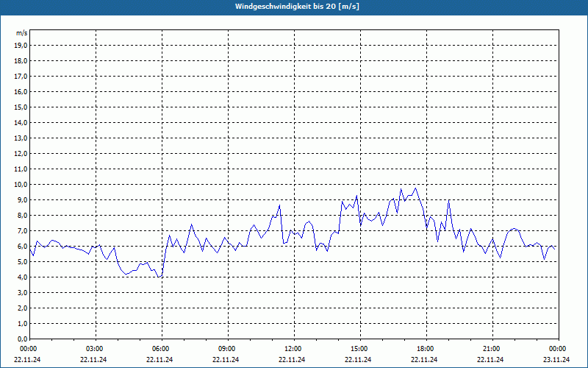The width and height of the screenshot is (588, 368).
Task: Click the chart title Windgeschwindigkeit bis 20 [m/s]
Action: (297, 7)
